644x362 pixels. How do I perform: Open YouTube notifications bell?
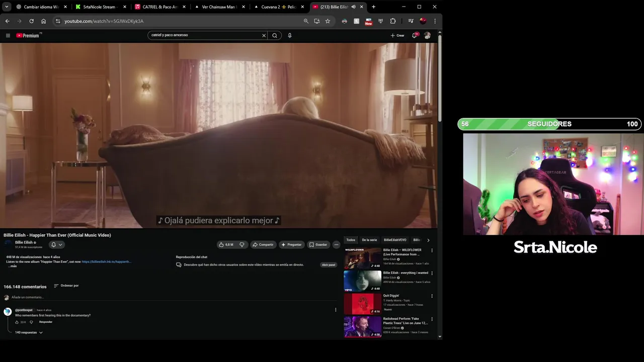[x=415, y=35]
